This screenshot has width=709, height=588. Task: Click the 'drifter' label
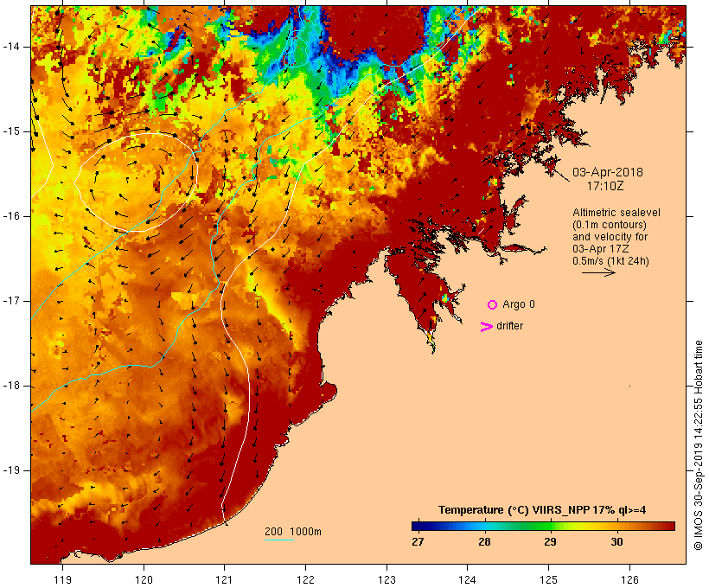pos(509,326)
